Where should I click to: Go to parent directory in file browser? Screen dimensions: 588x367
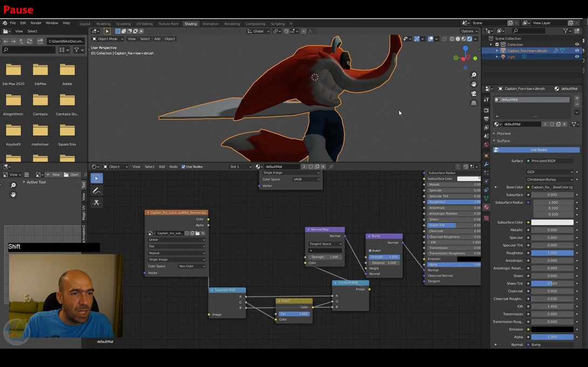pyautogui.click(x=22, y=41)
